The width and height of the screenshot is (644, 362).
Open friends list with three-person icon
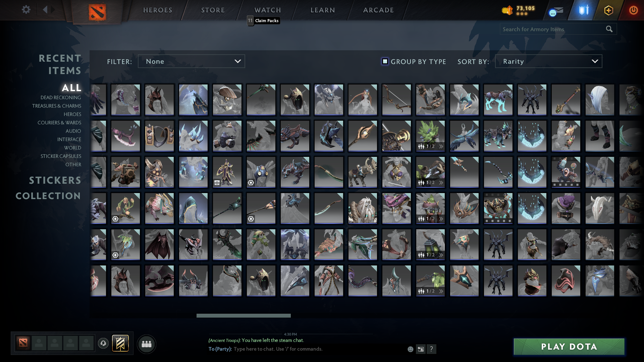[x=146, y=344]
